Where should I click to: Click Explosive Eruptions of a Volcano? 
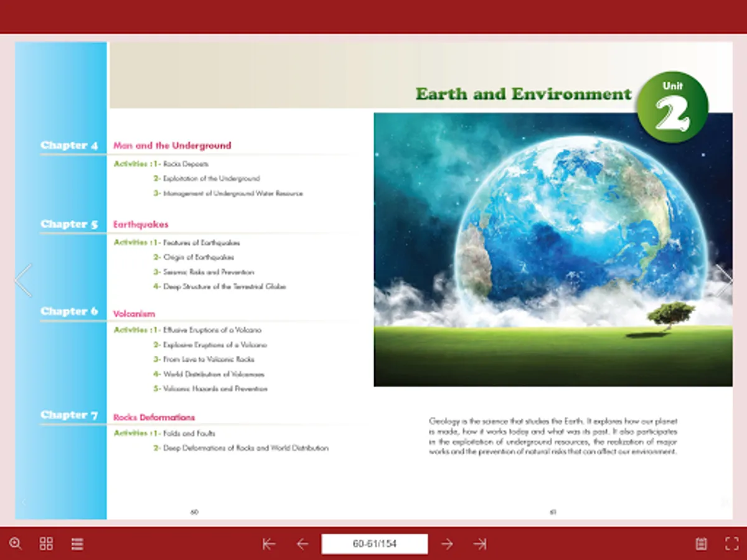215,345
